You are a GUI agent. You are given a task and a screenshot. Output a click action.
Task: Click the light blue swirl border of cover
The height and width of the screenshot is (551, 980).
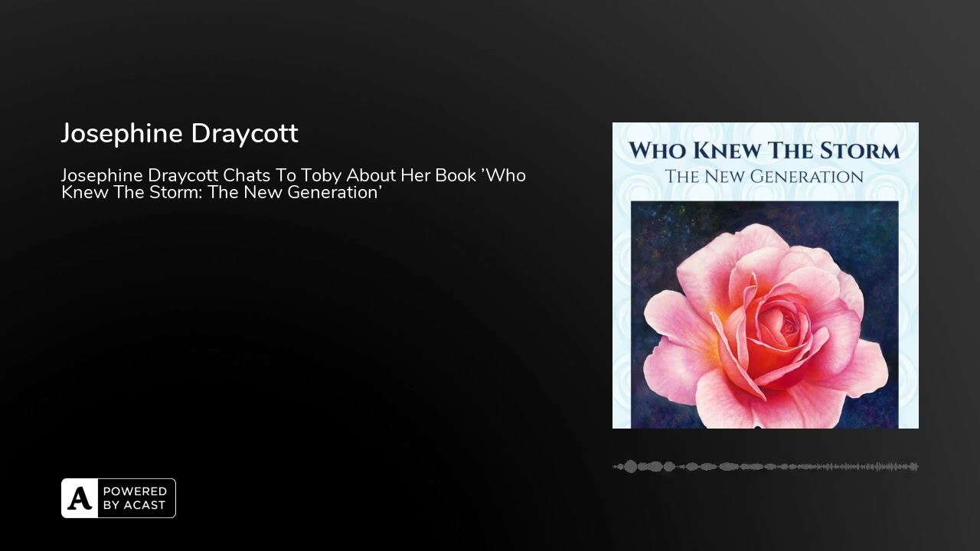[621, 306]
